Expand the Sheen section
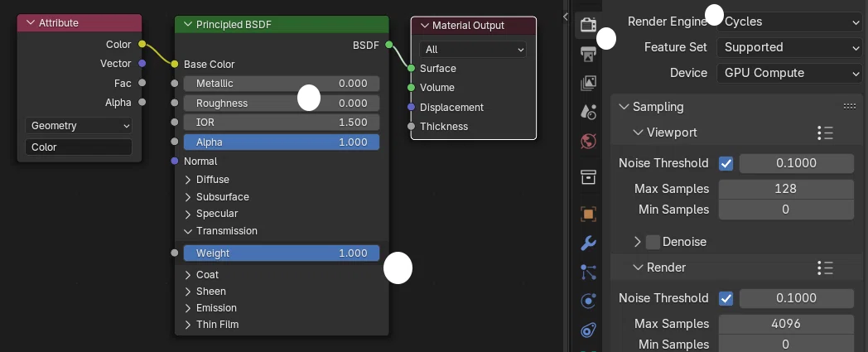The width and height of the screenshot is (868, 352). point(188,292)
